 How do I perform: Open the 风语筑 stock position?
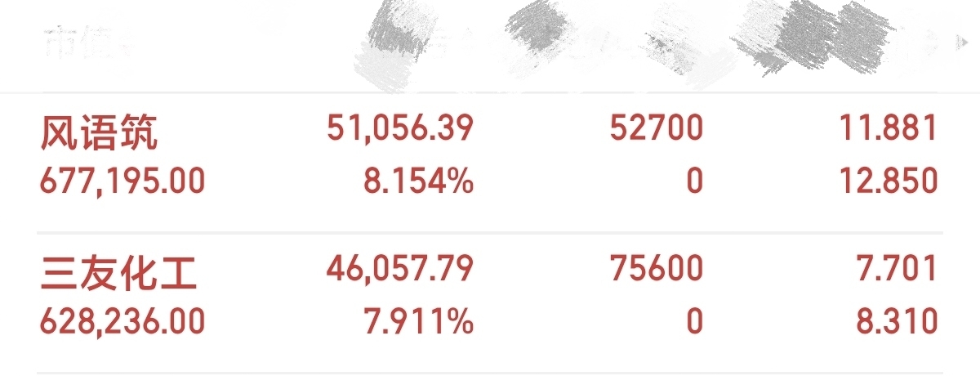coord(98,133)
